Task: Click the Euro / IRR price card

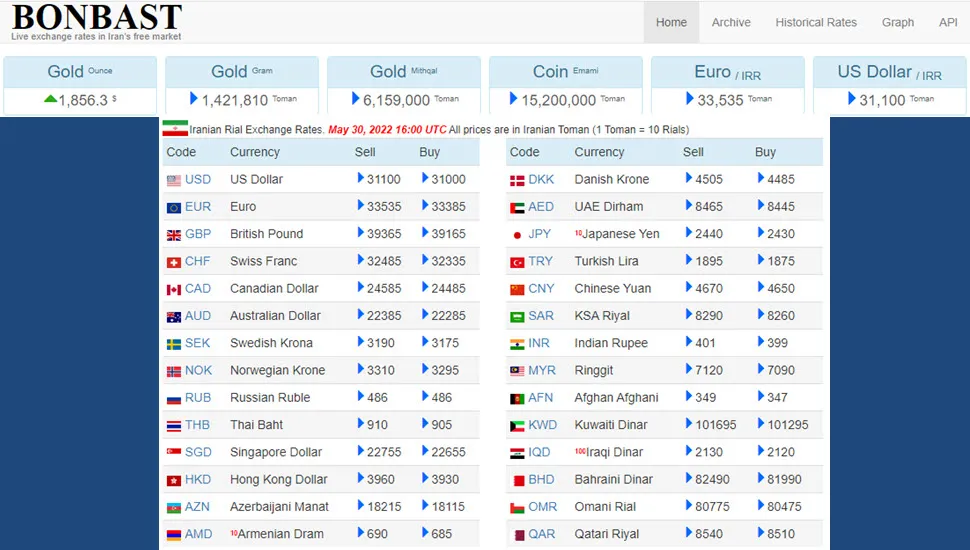Action: (727, 85)
